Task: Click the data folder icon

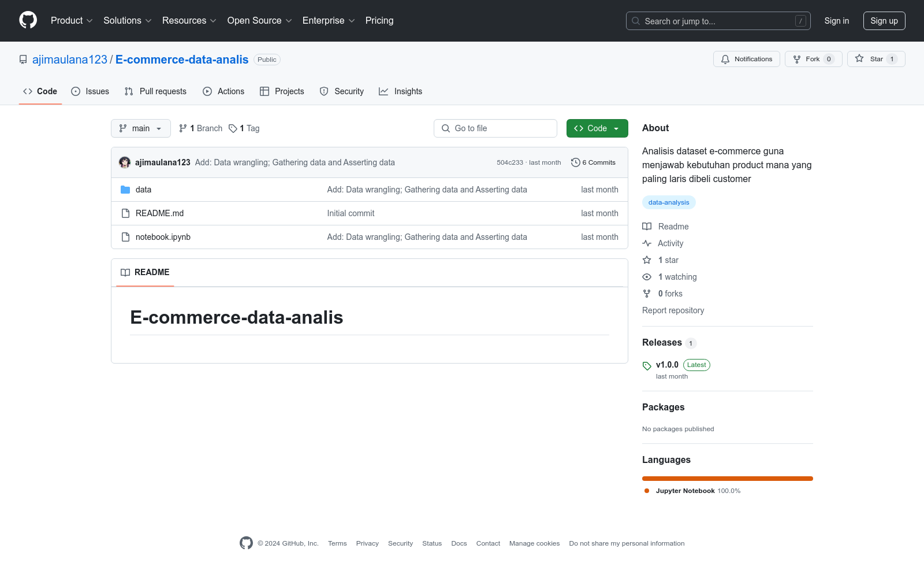Action: click(x=125, y=190)
